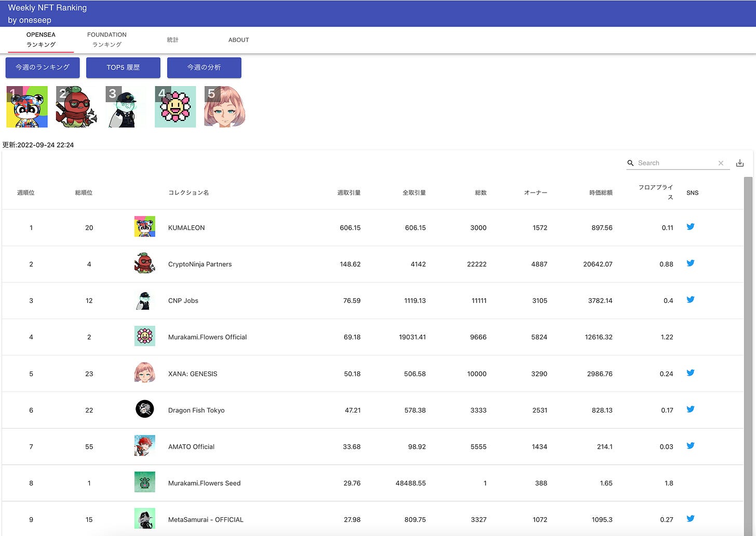Open Twitter link for CNP Jobs
Screen dimensions: 756x536
[691, 299]
